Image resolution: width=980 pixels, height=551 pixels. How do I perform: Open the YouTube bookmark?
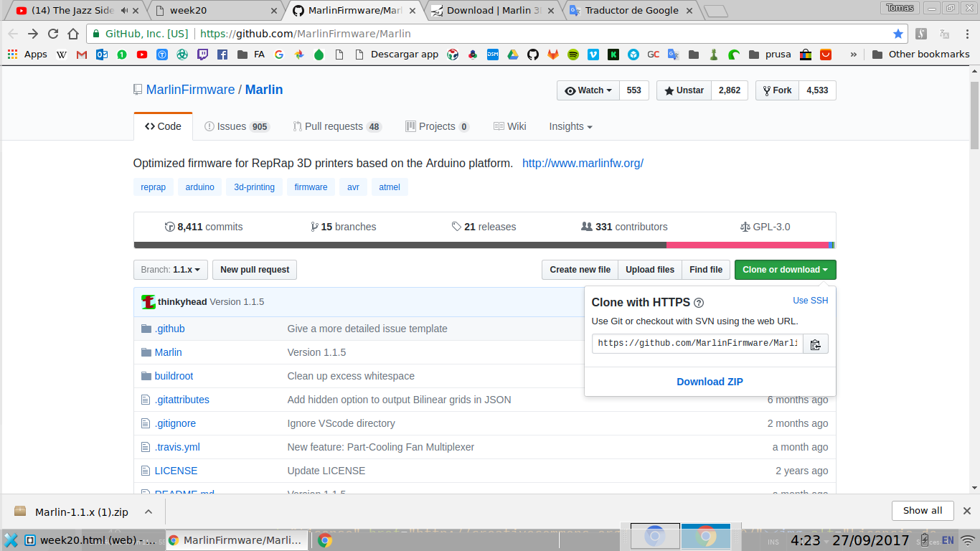click(x=142, y=55)
